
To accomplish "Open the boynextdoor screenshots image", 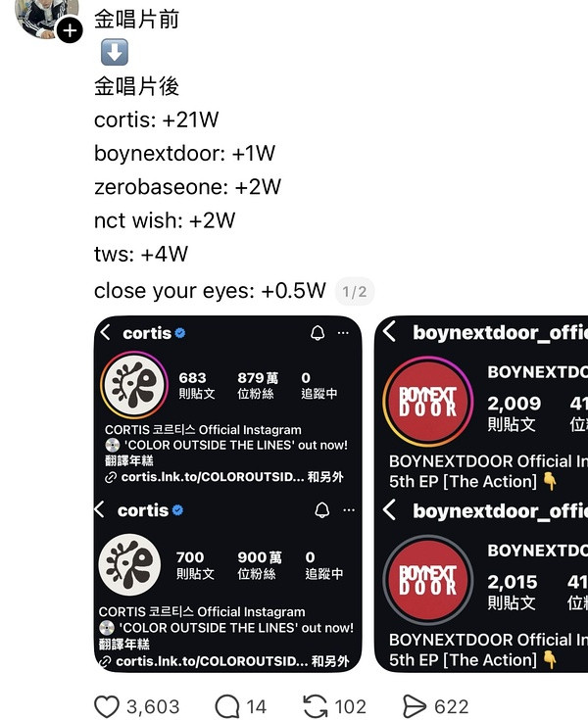I will coord(481,494).
